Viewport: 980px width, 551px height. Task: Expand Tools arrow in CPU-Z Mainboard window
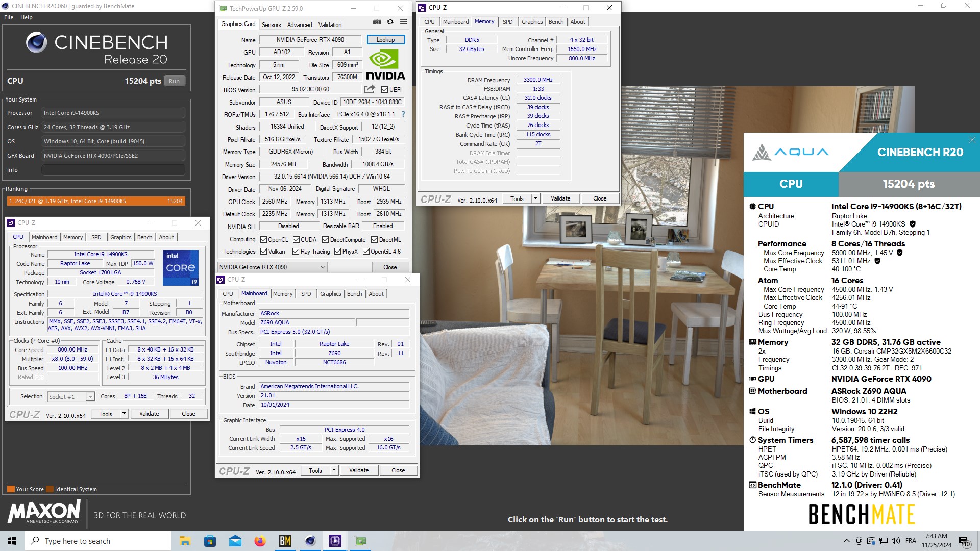pyautogui.click(x=334, y=470)
